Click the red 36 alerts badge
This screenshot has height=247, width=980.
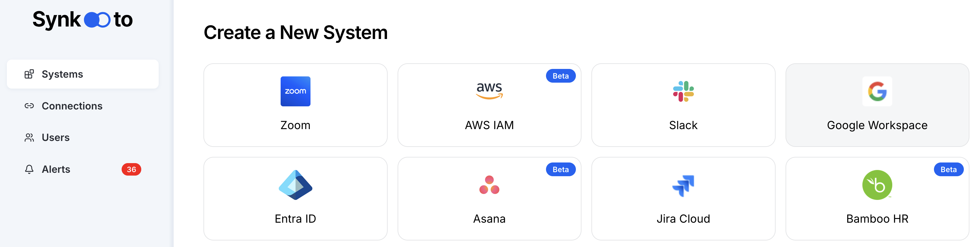click(x=131, y=169)
